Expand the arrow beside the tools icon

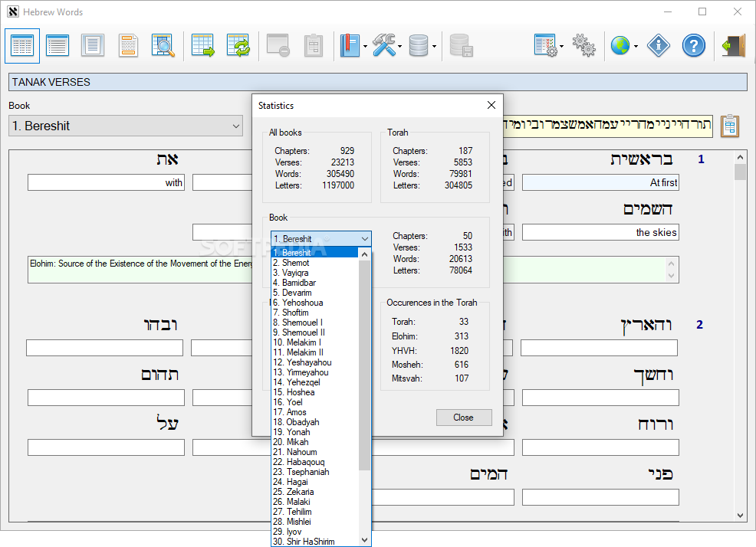coord(399,47)
